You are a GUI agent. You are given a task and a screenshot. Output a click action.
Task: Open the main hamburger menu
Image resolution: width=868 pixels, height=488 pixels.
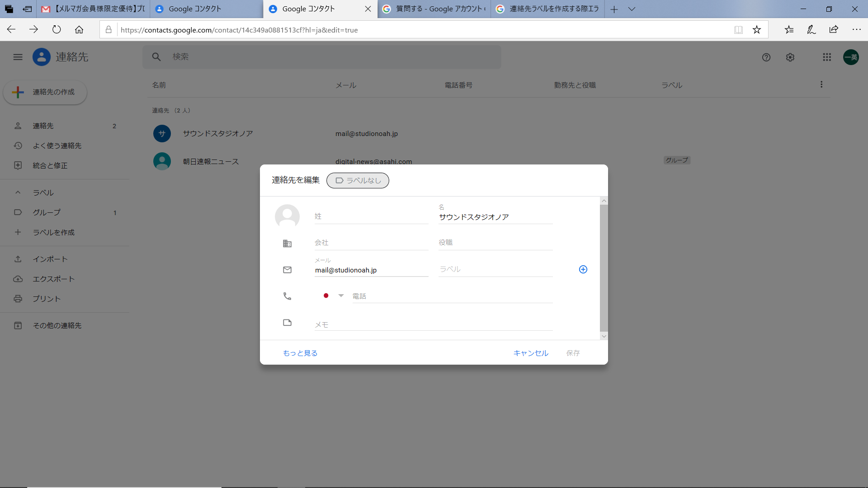[18, 57]
